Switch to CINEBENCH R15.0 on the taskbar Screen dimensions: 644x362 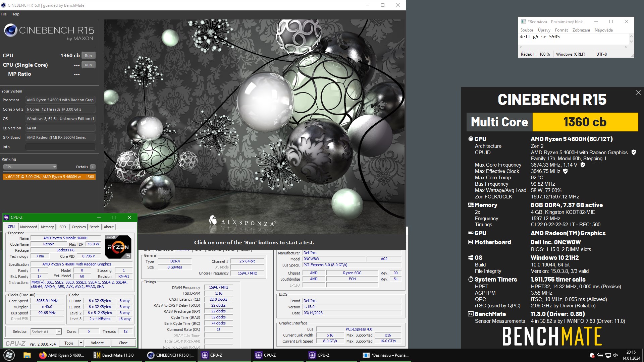tap(171, 355)
